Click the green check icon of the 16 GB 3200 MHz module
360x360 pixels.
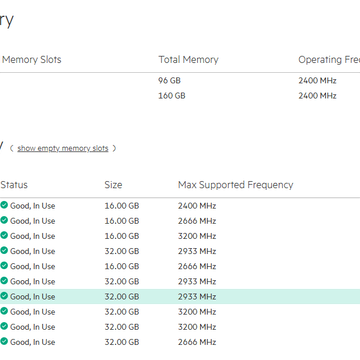point(4,236)
